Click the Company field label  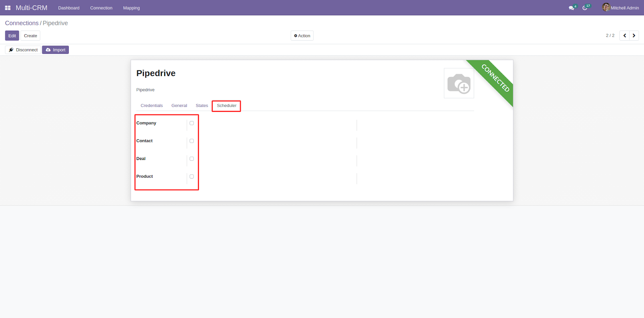click(146, 123)
